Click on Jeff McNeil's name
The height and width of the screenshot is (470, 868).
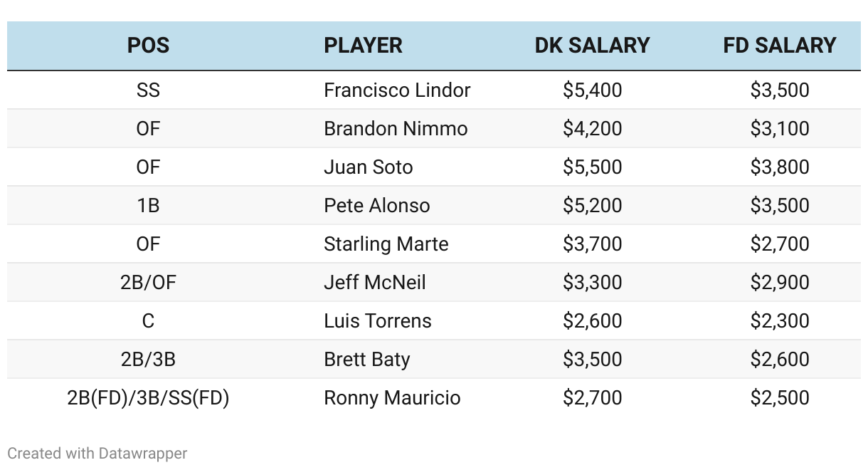click(374, 283)
